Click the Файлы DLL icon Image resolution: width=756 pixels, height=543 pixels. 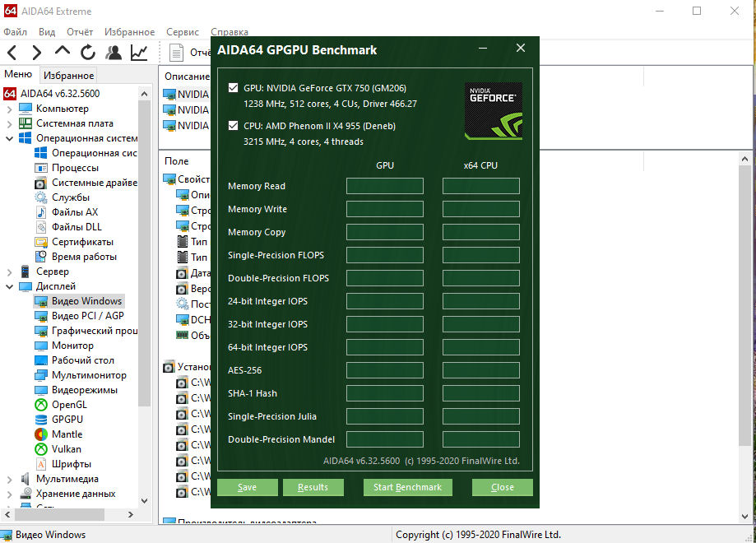[x=41, y=227]
